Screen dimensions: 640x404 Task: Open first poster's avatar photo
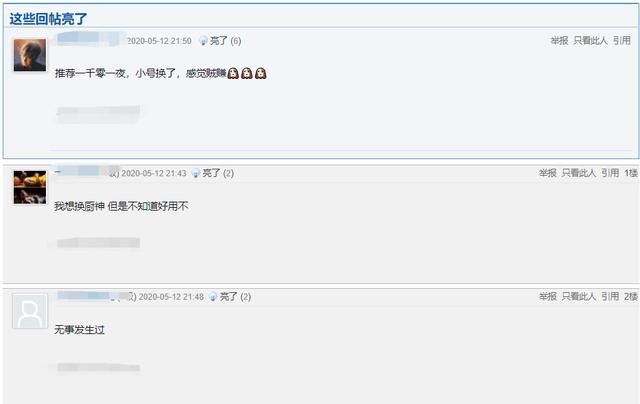point(30,55)
